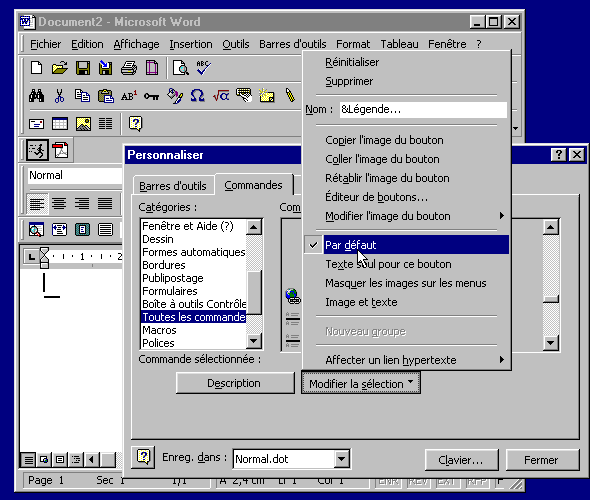Open the Modifier la sélection dropdown button
590x500 pixels.
click(x=361, y=383)
